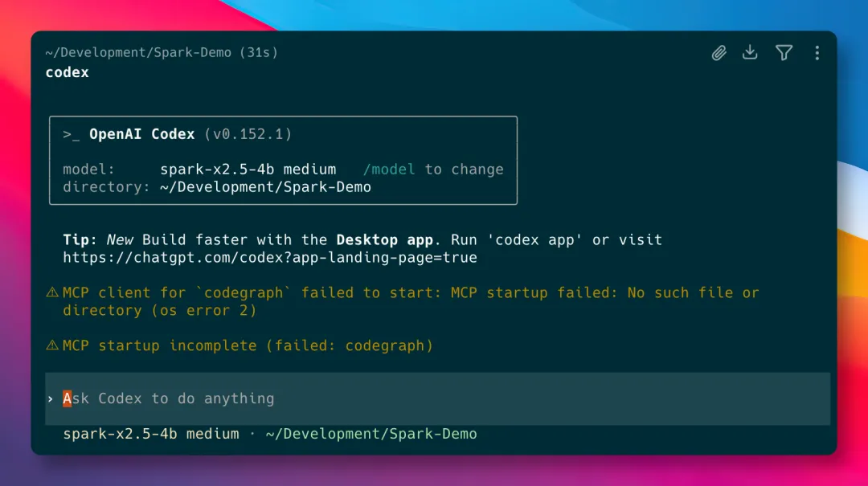Click the Desktop app bold text in tip

[385, 239]
